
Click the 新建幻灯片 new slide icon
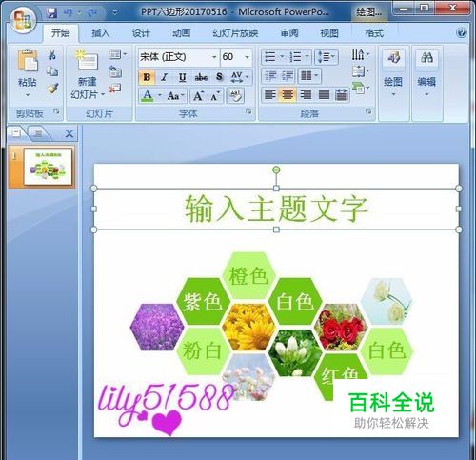click(x=88, y=60)
